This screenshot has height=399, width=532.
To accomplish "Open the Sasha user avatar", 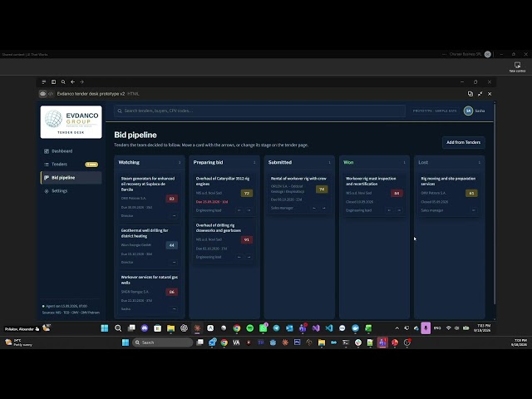I will point(468,111).
